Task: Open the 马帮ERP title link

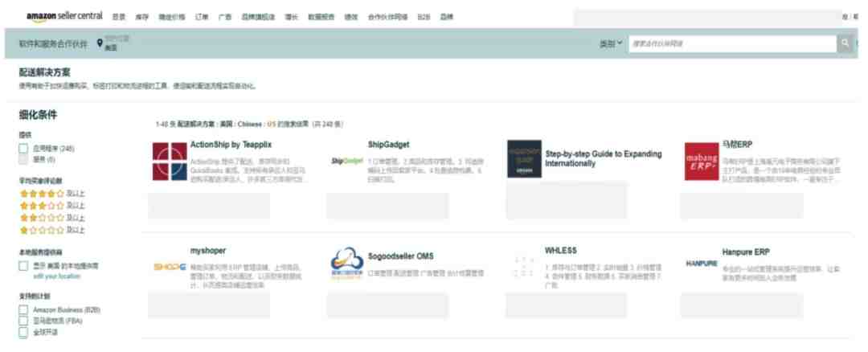Action: pos(737,145)
